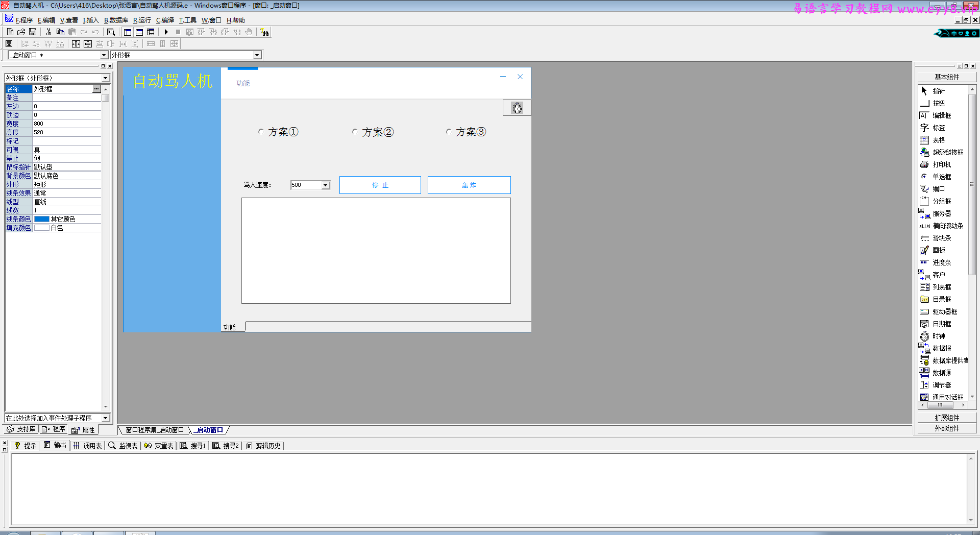Click the 扩展组件 button
This screenshot has height=535, width=980.
coord(947,418)
